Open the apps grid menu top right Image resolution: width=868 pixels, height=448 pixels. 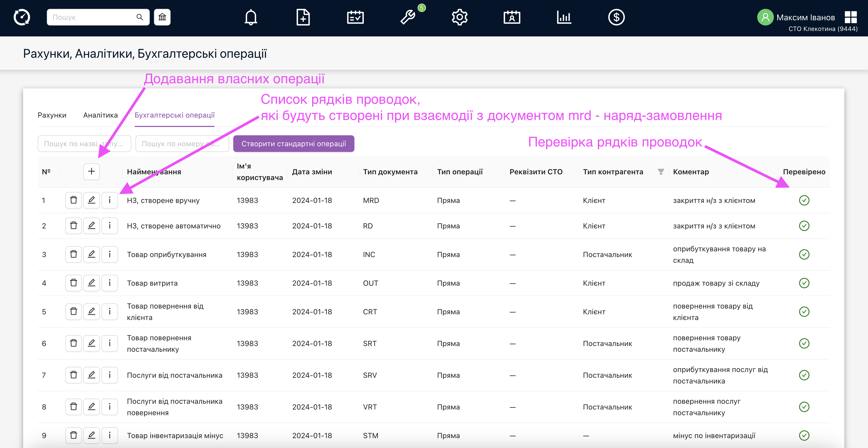coord(851,17)
